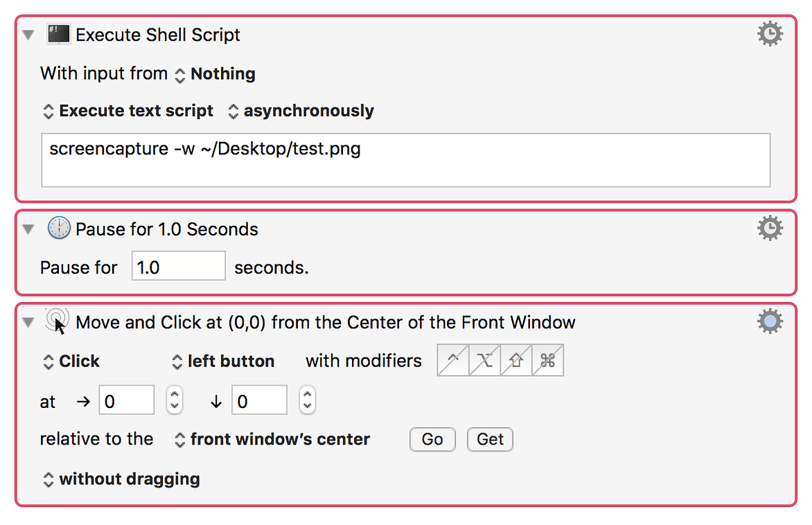Click the horizontal offset stepper

[x=175, y=400]
